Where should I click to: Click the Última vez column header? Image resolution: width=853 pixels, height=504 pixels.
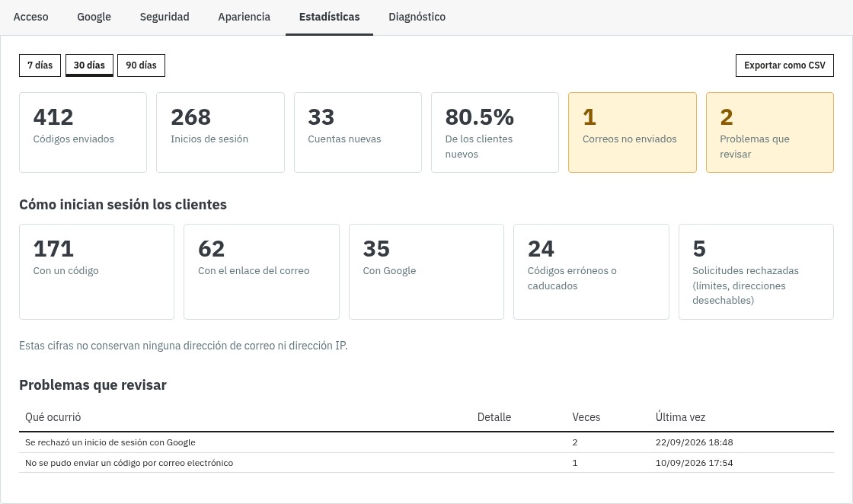[680, 417]
